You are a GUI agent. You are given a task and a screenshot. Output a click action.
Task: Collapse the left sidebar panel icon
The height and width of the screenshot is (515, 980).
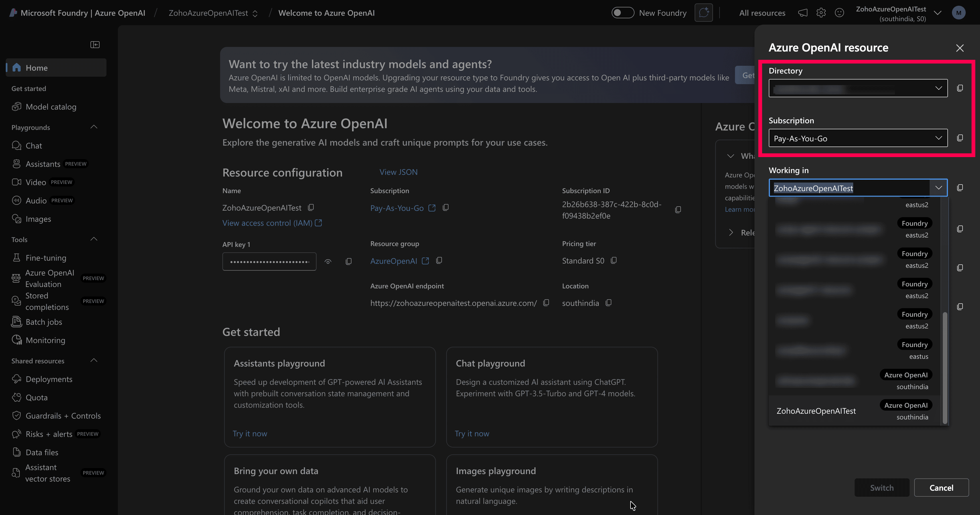tap(95, 45)
